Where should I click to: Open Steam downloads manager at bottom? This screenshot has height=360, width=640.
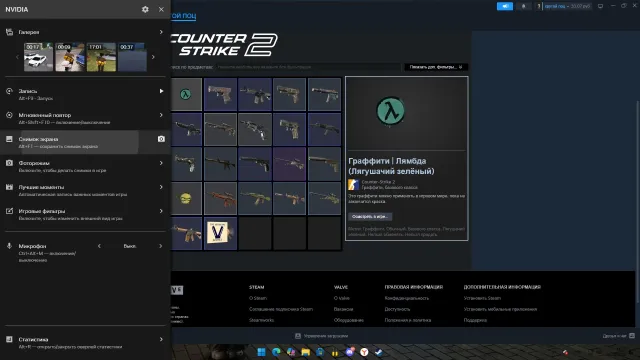[x=322, y=336]
